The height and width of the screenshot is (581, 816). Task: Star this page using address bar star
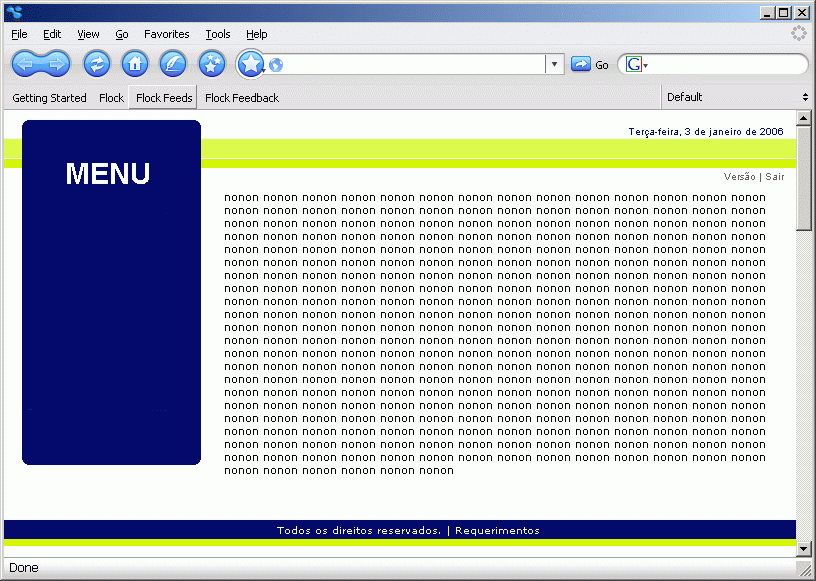[250, 64]
